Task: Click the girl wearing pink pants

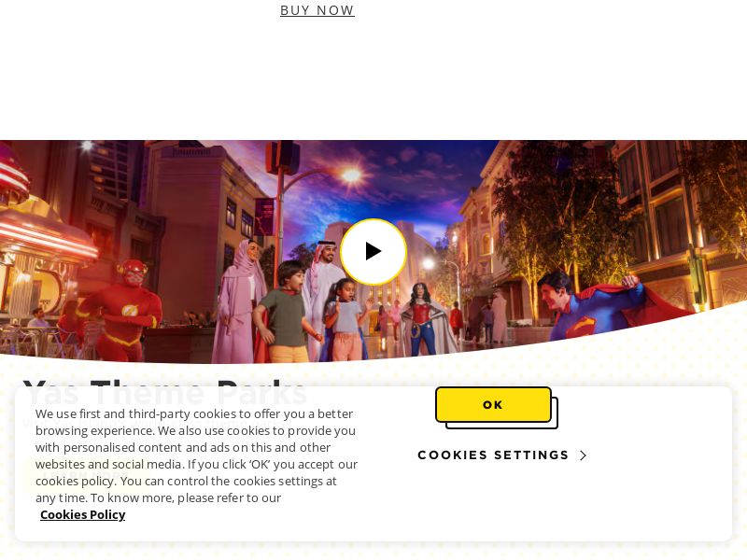Action: (346, 320)
